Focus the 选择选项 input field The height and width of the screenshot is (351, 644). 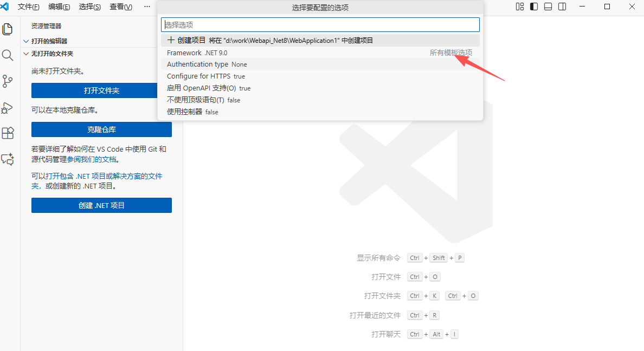pos(320,24)
